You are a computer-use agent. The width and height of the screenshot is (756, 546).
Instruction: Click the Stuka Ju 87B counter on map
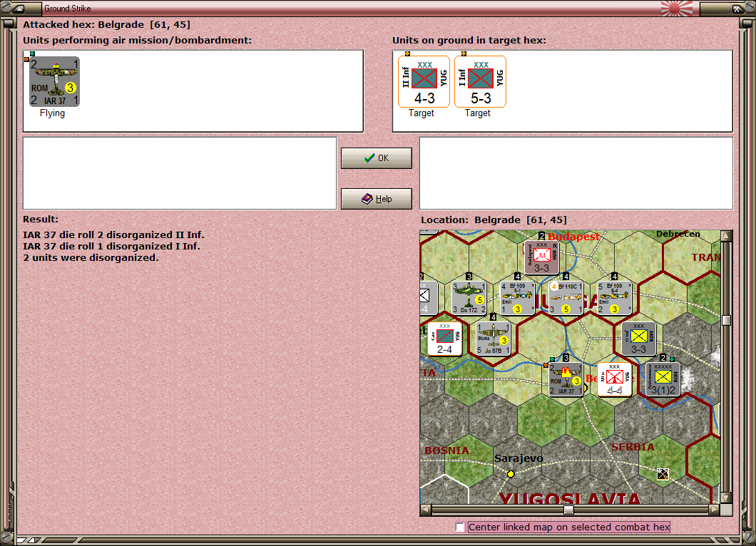[494, 339]
